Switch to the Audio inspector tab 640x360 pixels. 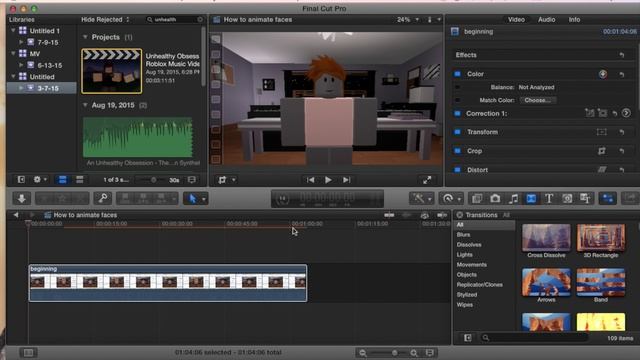coord(546,20)
